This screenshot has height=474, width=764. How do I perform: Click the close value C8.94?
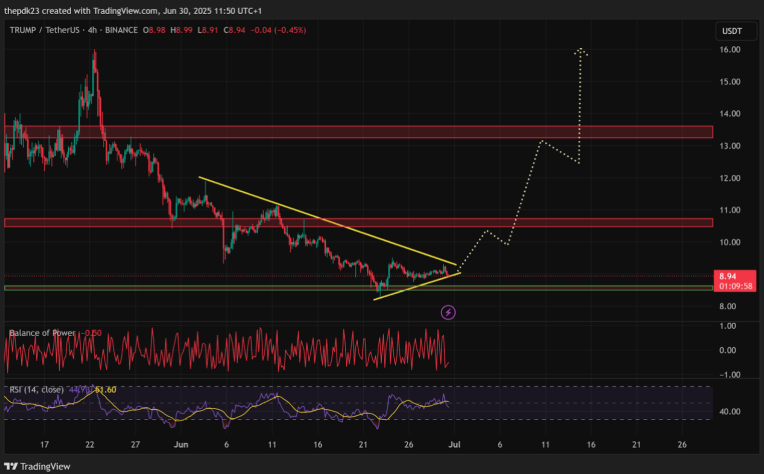pyautogui.click(x=234, y=30)
